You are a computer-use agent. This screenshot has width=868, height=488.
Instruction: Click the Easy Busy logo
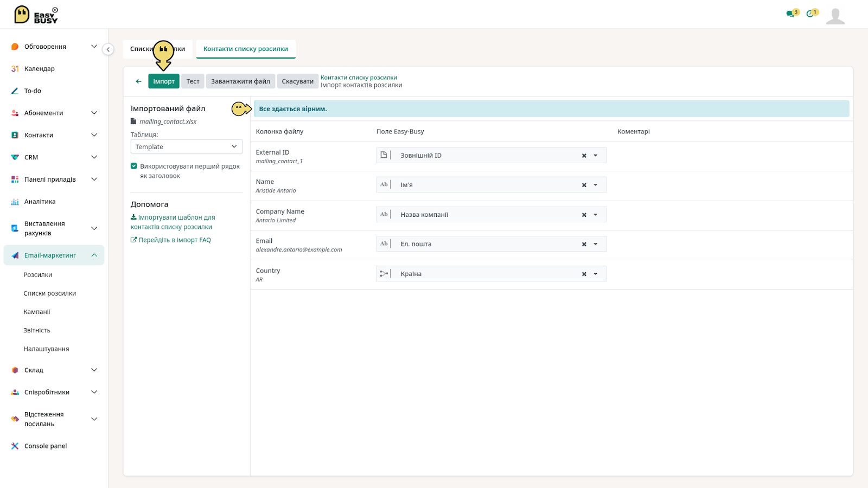point(36,15)
